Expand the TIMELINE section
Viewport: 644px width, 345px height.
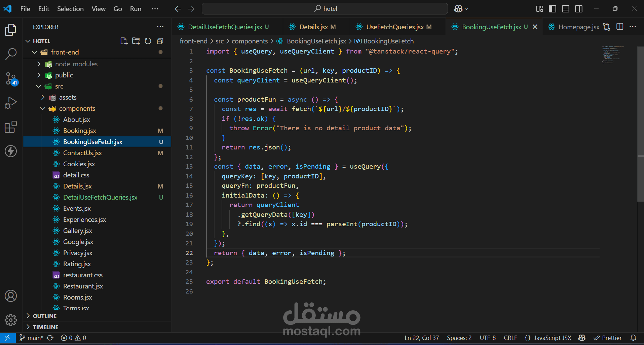click(x=97, y=327)
